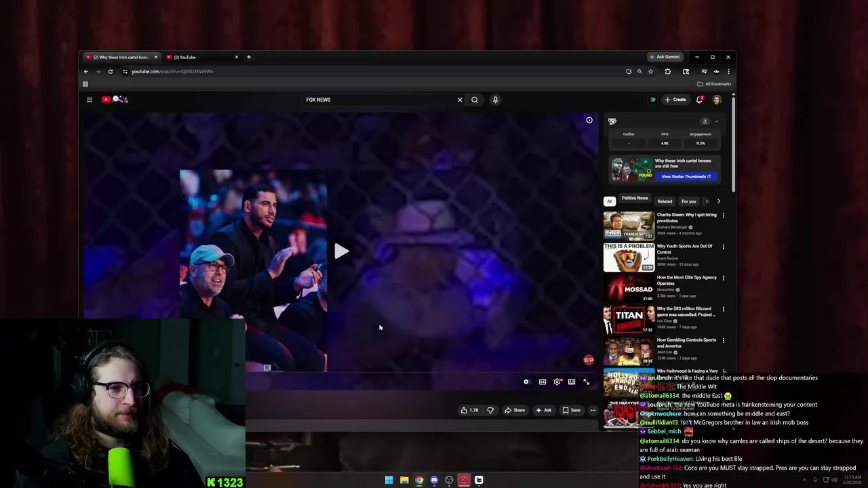Select the For you chip
The image size is (868, 488).
pyautogui.click(x=689, y=201)
